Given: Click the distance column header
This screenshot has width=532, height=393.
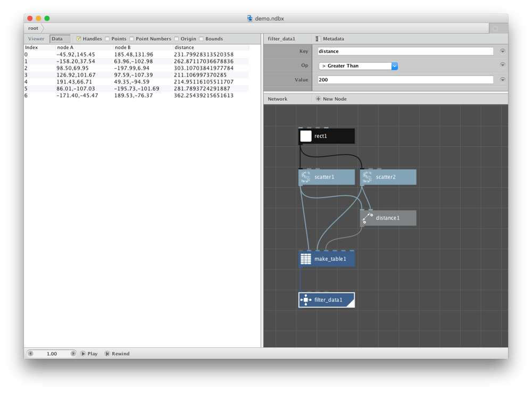Looking at the screenshot, I should pyautogui.click(x=211, y=47).
